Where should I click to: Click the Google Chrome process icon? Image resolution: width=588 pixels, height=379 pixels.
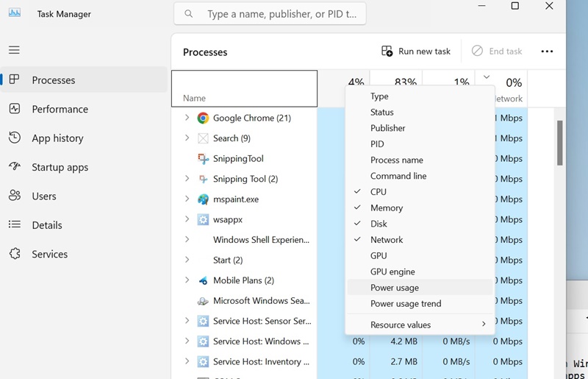[x=204, y=118]
